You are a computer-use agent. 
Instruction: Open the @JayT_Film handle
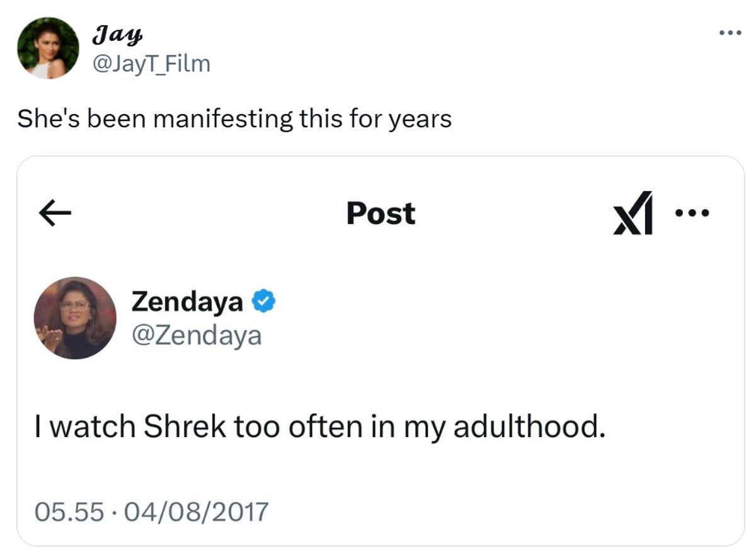[151, 63]
